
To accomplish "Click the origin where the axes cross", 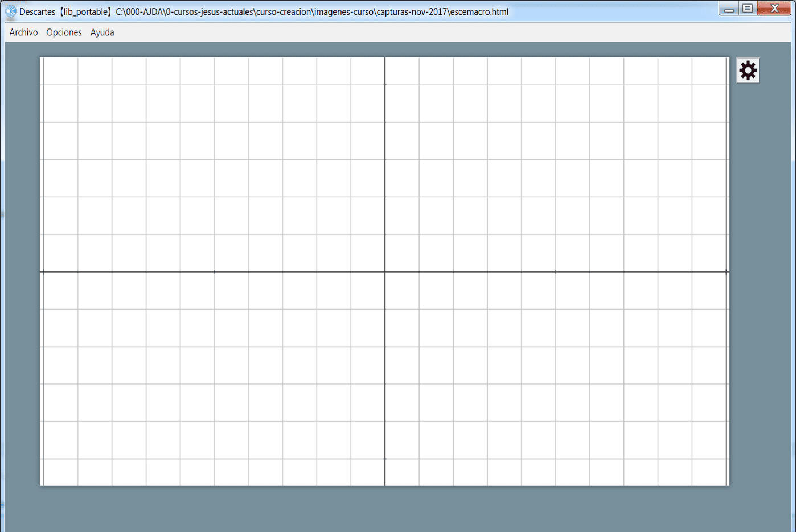I will pyautogui.click(x=385, y=272).
